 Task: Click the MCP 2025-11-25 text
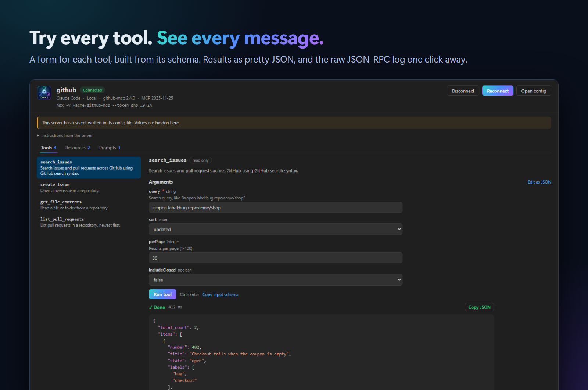157,98
